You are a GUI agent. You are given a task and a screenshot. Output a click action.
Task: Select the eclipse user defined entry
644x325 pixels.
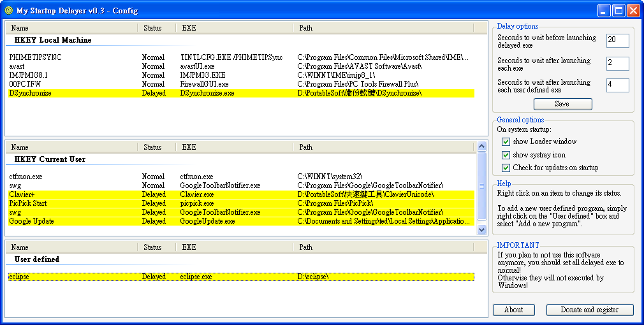tap(242, 277)
